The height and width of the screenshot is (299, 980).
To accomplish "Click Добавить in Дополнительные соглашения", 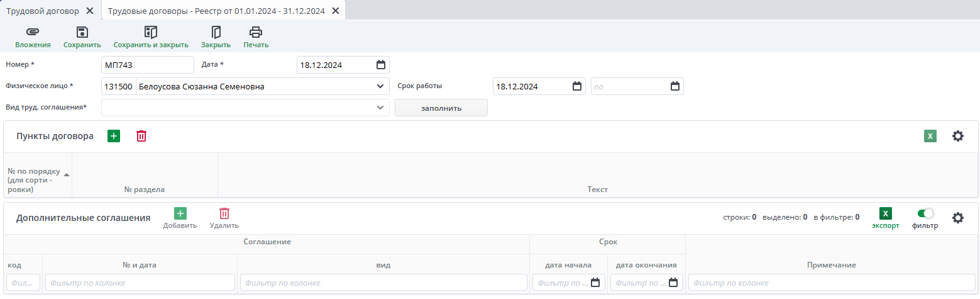I will pyautogui.click(x=180, y=218).
